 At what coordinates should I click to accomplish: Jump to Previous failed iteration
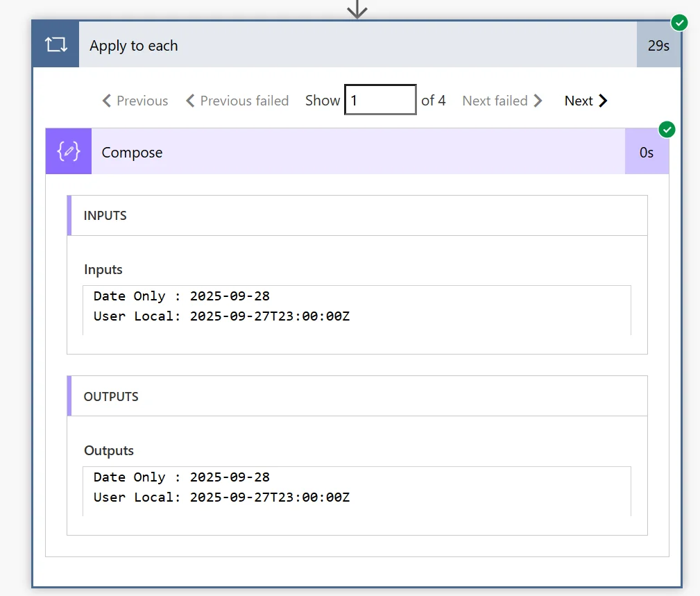click(x=237, y=101)
